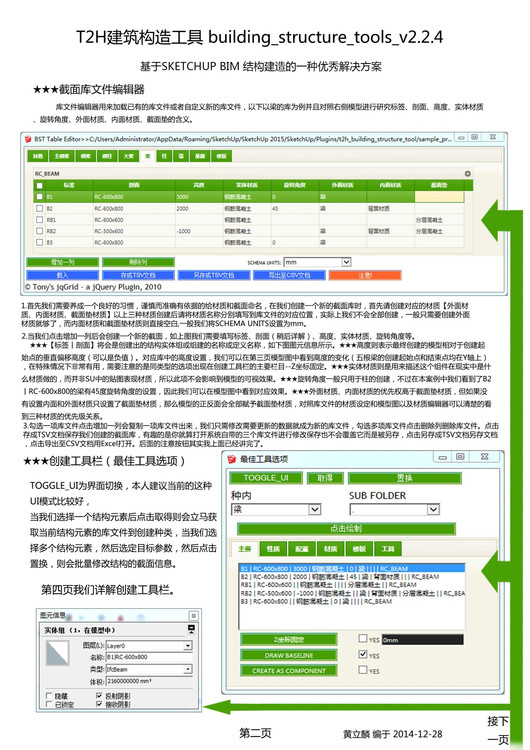Screen dimensions: 530x750
Task: Click the yellow 截面垫 cell in B1 row
Action: [x=439, y=197]
